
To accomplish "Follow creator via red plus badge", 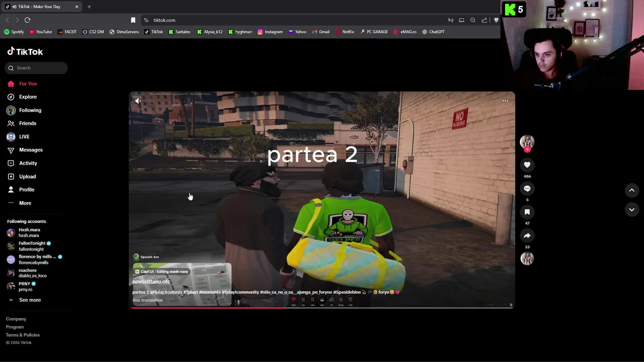I will pos(527,149).
